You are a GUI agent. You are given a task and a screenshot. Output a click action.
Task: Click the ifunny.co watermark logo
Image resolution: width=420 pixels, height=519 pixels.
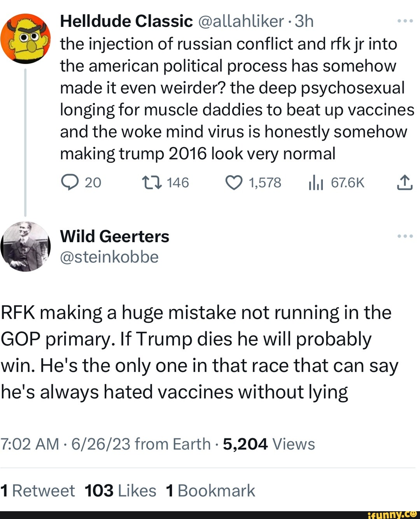click(392, 514)
